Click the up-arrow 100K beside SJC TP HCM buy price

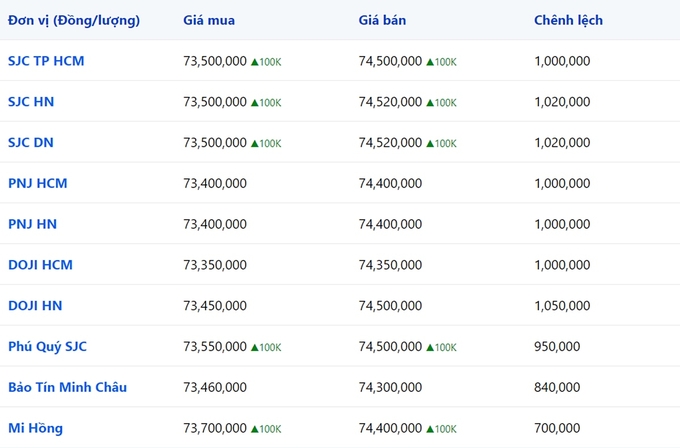pos(266,62)
